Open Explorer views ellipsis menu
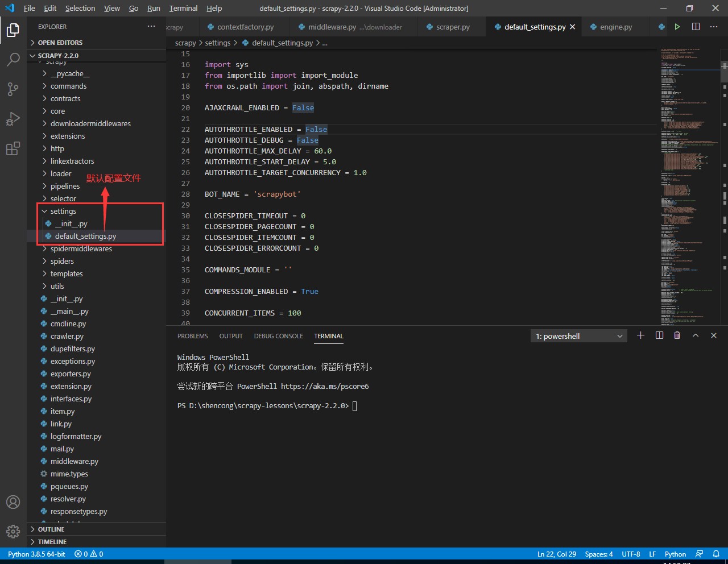The height and width of the screenshot is (564, 728). coord(151,26)
